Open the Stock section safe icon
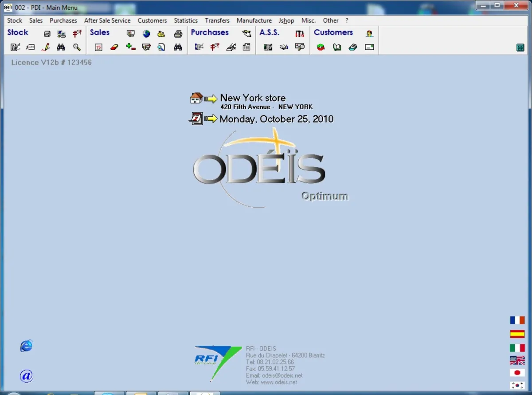The width and height of the screenshot is (532, 395). pyautogui.click(x=47, y=34)
